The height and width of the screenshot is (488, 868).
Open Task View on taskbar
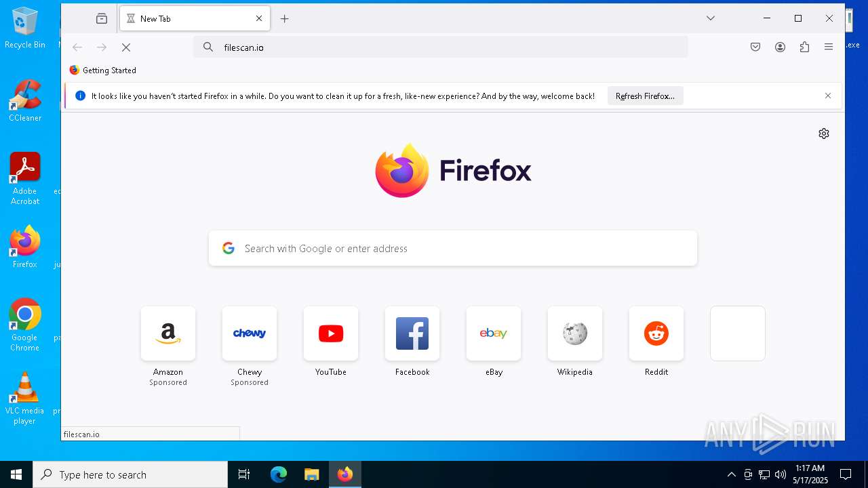pyautogui.click(x=244, y=474)
